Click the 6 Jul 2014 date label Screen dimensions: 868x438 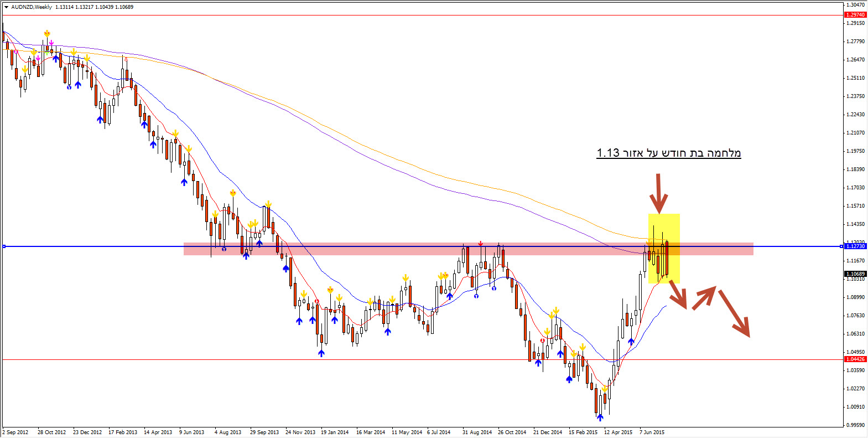point(439,432)
